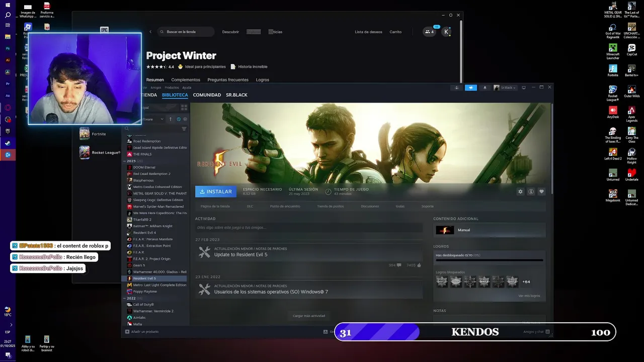
Task: Select THE FINALS in library list
Action: point(142,154)
